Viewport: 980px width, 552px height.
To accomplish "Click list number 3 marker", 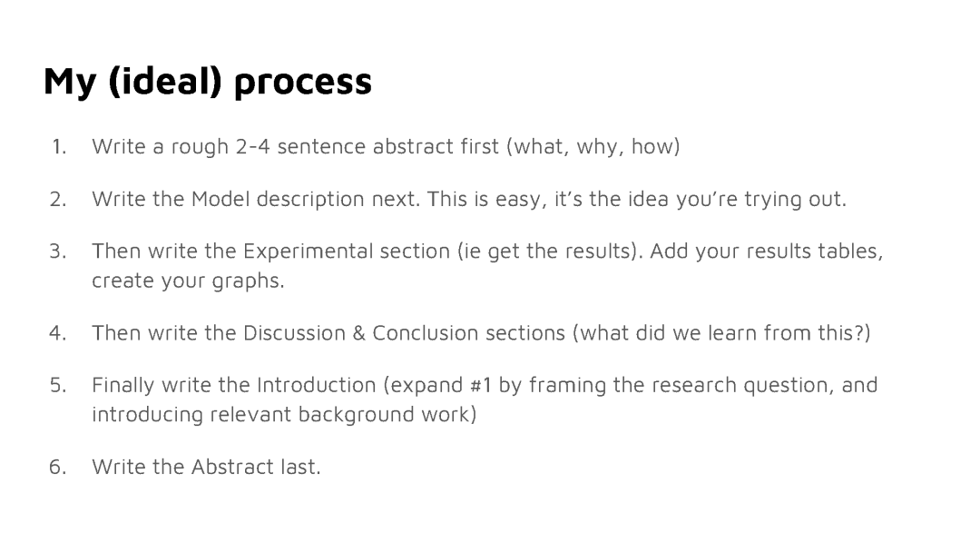I will [x=58, y=251].
